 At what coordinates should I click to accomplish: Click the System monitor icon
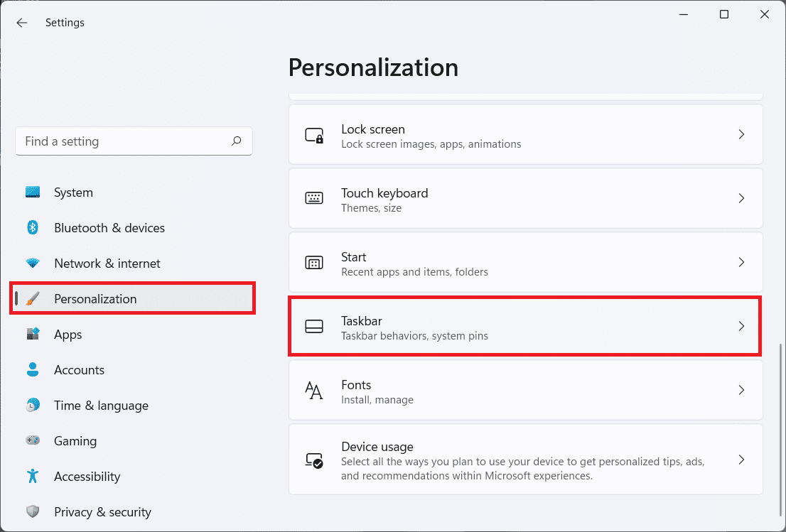click(33, 192)
